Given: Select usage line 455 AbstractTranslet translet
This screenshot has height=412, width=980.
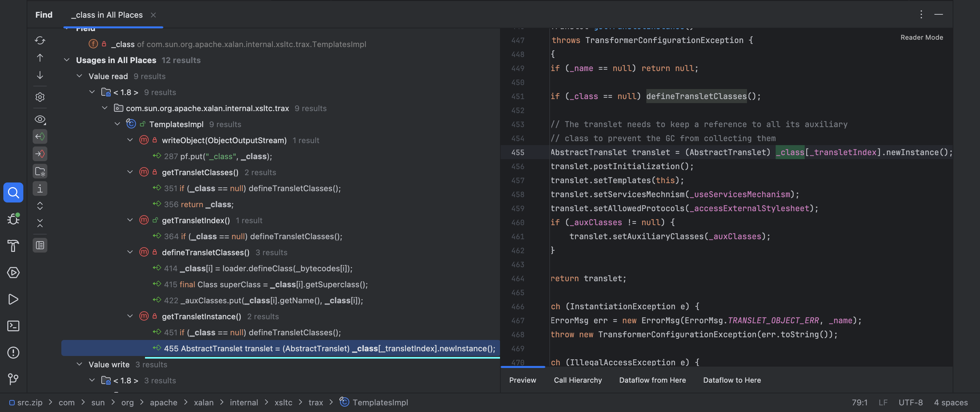Looking at the screenshot, I should (280, 348).
